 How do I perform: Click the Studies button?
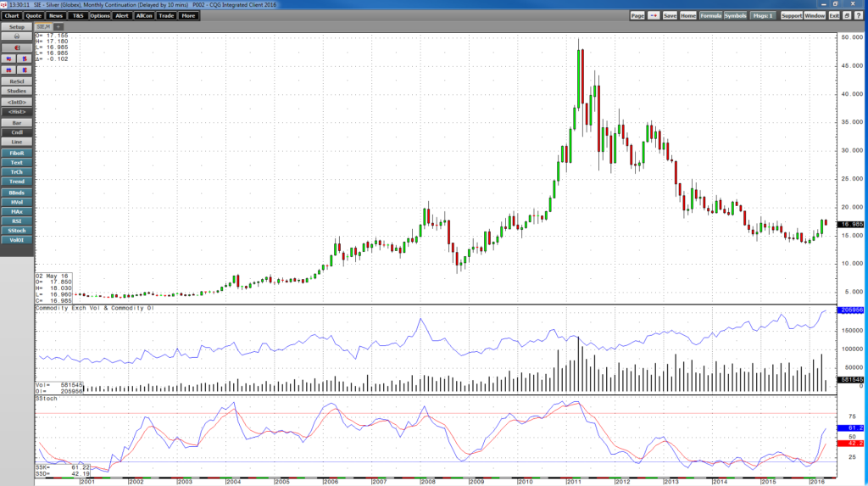click(x=17, y=91)
